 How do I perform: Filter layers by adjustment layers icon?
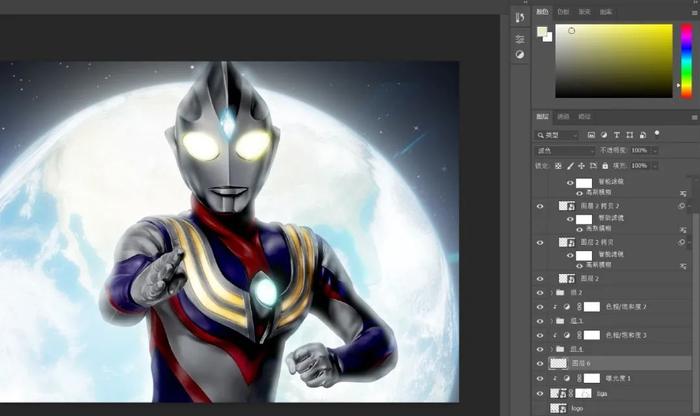pyautogui.click(x=604, y=135)
